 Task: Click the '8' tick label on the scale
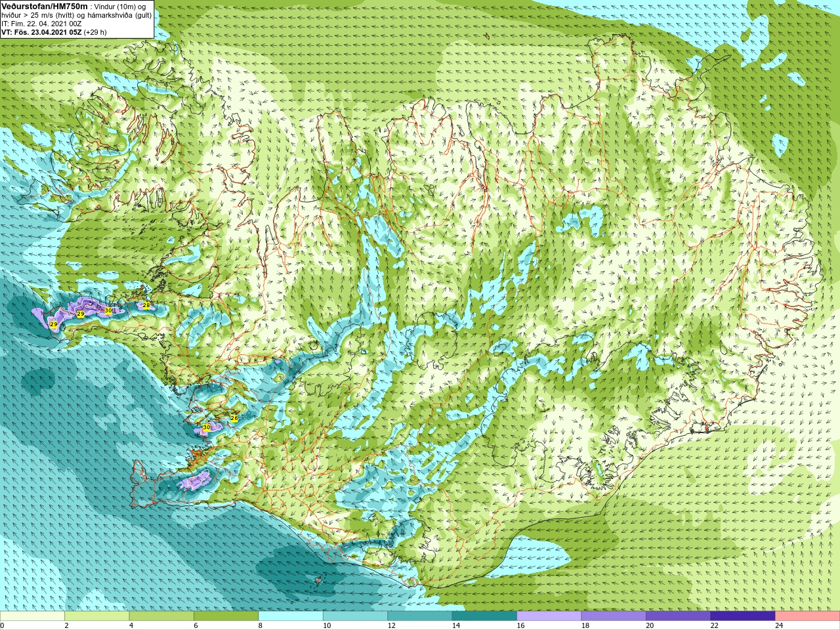coord(261,626)
